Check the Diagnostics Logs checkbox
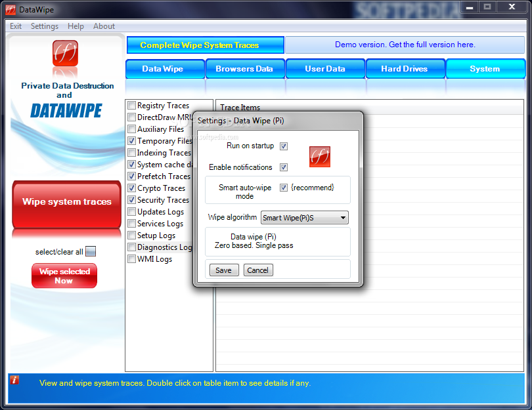 [x=131, y=247]
